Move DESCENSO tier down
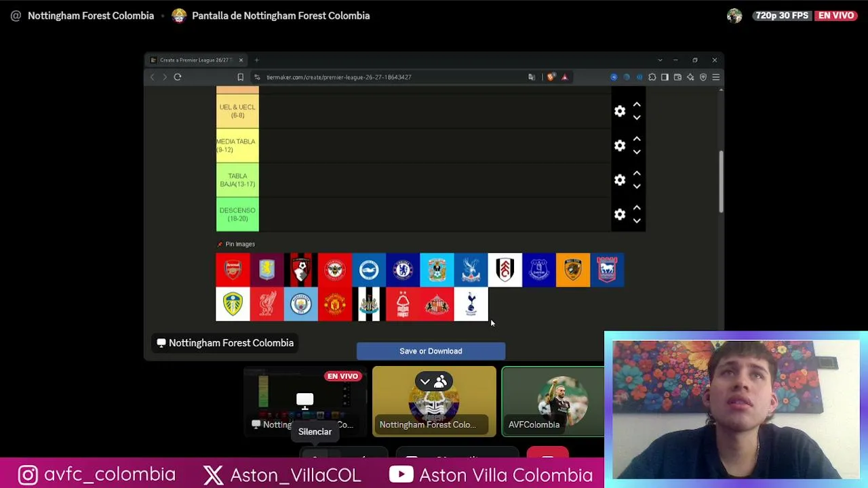 pos(637,221)
